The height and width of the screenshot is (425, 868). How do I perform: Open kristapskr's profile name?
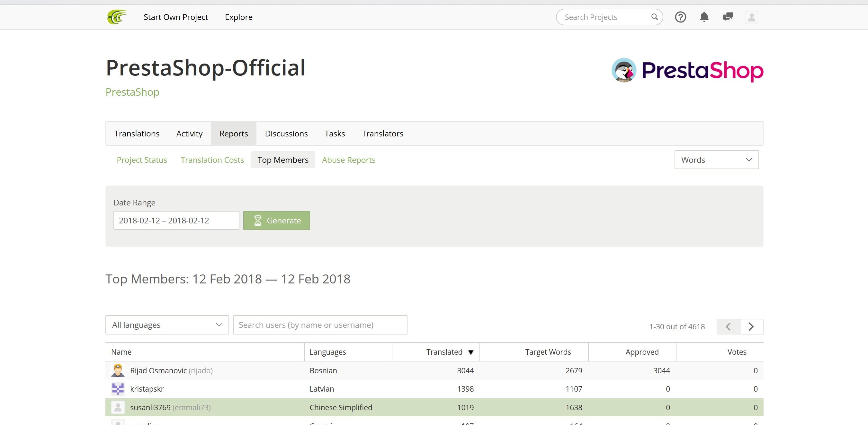point(147,389)
